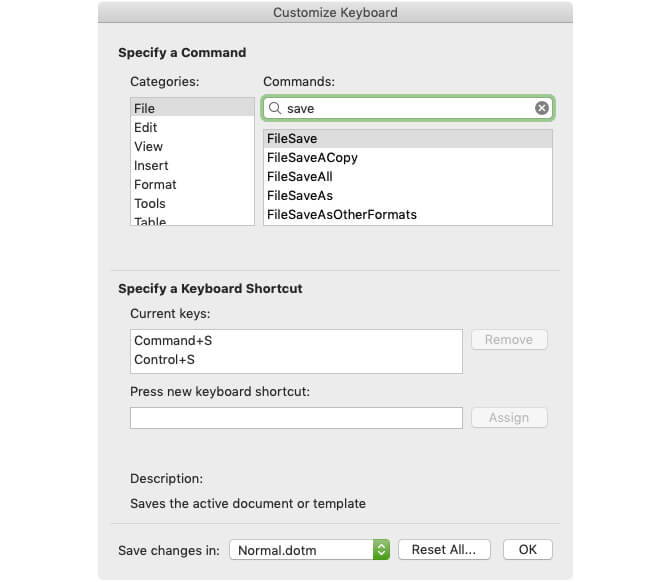Select the File category
This screenshot has width=670, height=582.
[x=145, y=108]
